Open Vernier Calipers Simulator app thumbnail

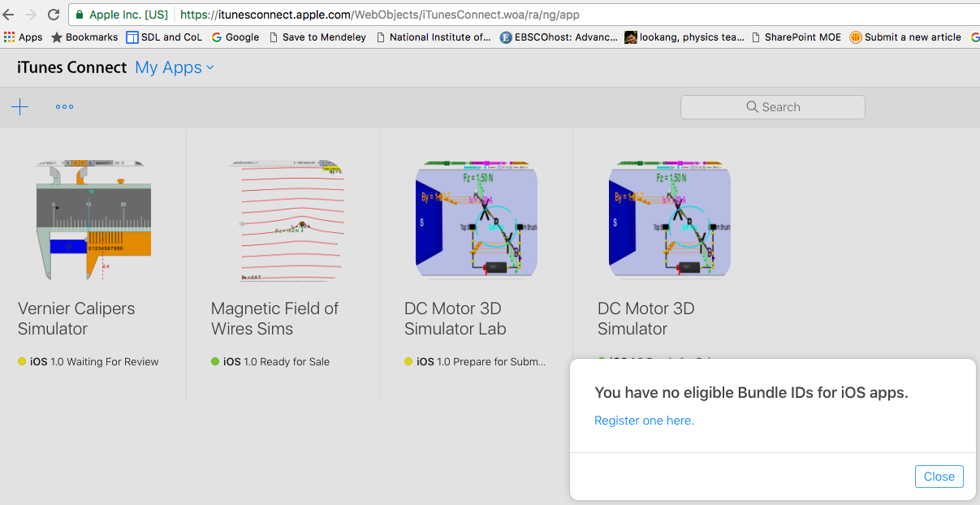93,221
